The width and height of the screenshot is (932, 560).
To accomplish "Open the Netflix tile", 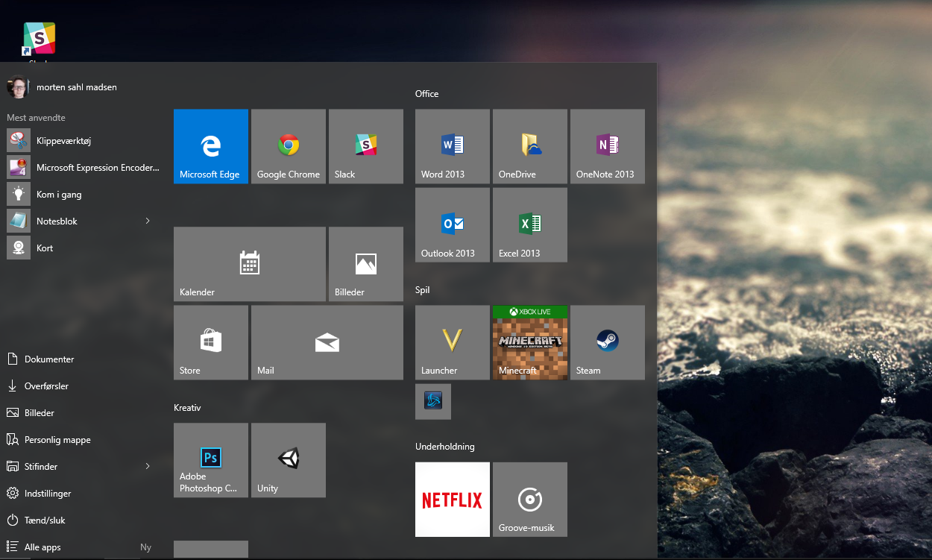I will 452,499.
